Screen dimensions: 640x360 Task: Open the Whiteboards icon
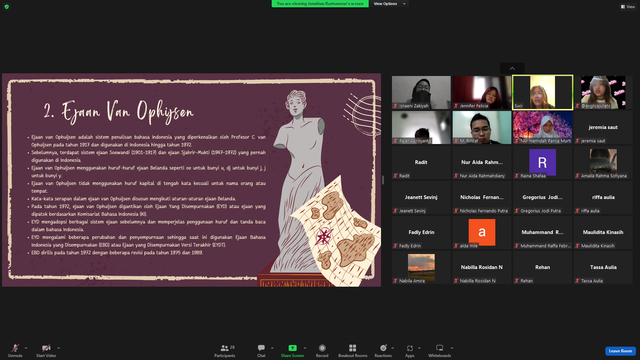pyautogui.click(x=440, y=348)
